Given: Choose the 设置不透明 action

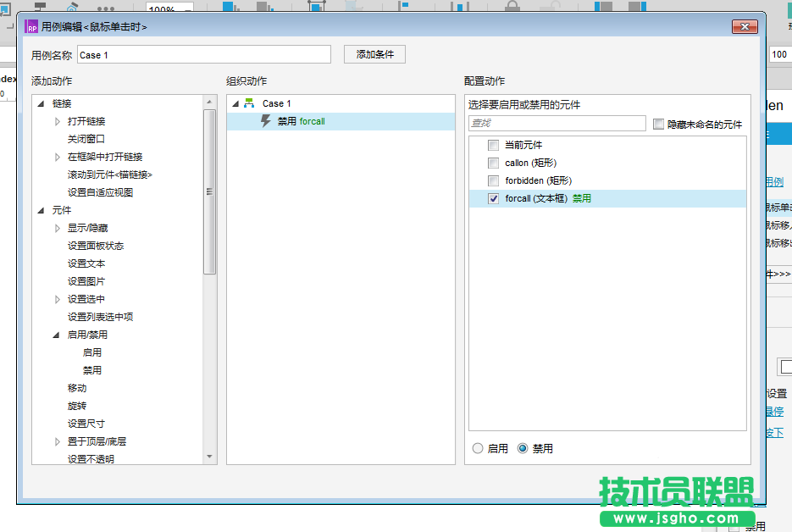Looking at the screenshot, I should click(91, 459).
